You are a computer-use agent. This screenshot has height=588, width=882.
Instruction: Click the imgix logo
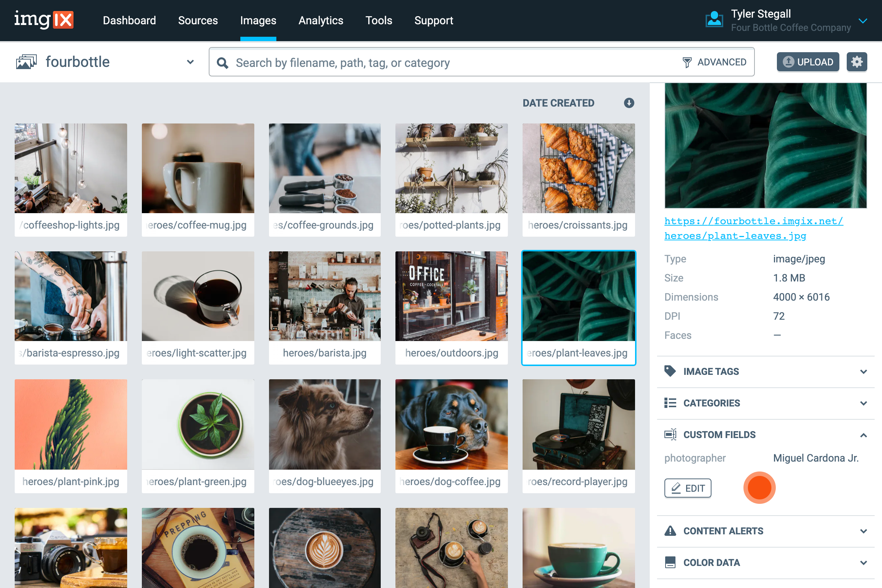pos(44,19)
